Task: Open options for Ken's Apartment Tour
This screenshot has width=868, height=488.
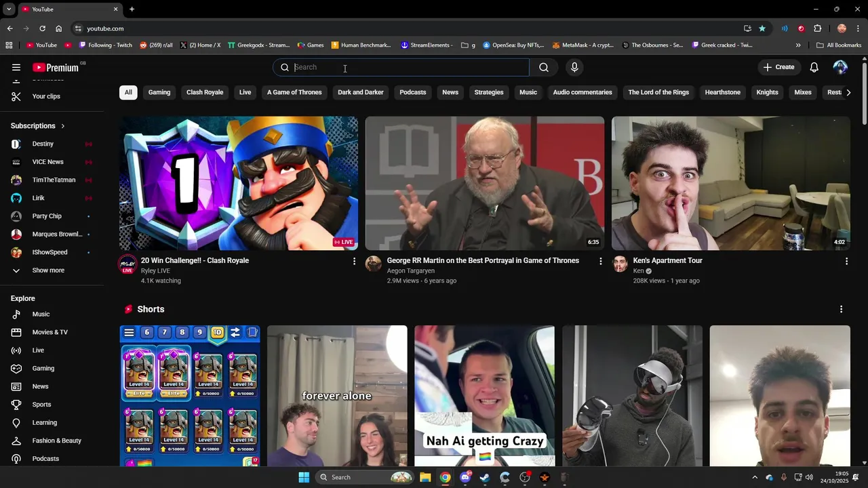Action: click(x=846, y=261)
